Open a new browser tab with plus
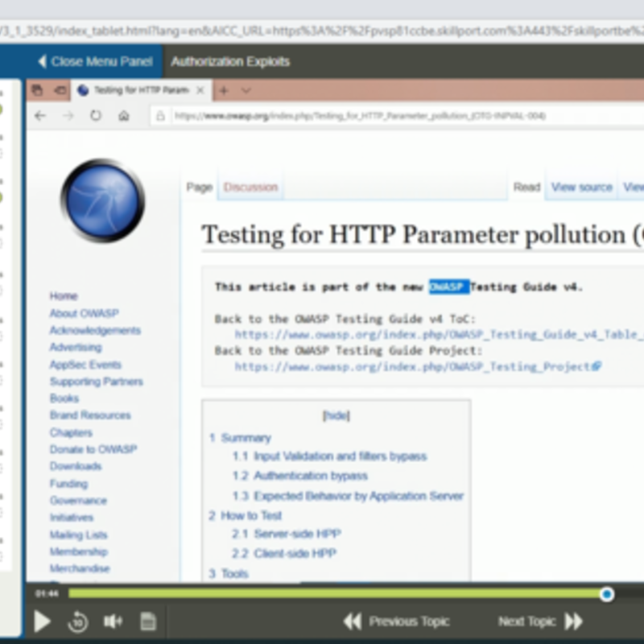 tap(224, 90)
